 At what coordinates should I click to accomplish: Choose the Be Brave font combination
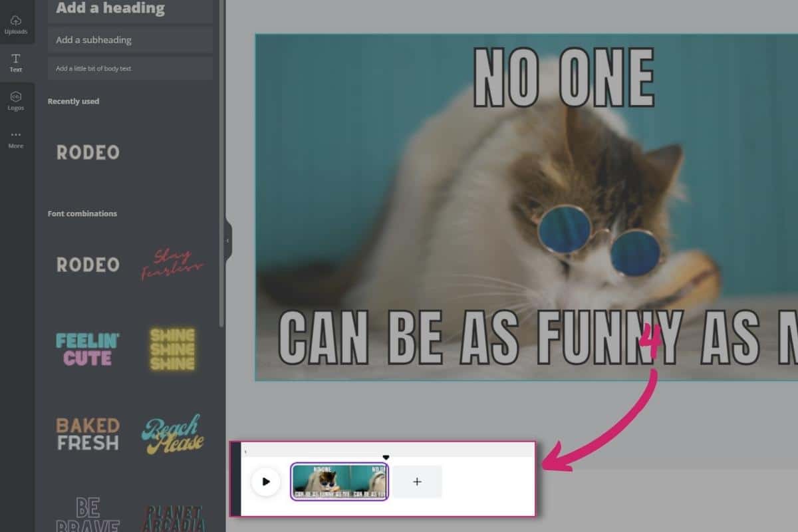point(88,513)
